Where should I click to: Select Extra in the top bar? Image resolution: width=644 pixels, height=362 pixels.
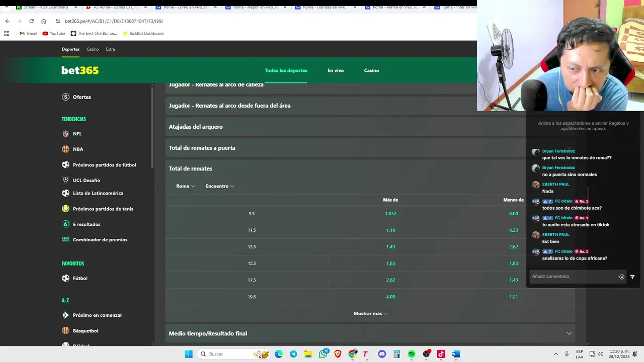tap(110, 49)
